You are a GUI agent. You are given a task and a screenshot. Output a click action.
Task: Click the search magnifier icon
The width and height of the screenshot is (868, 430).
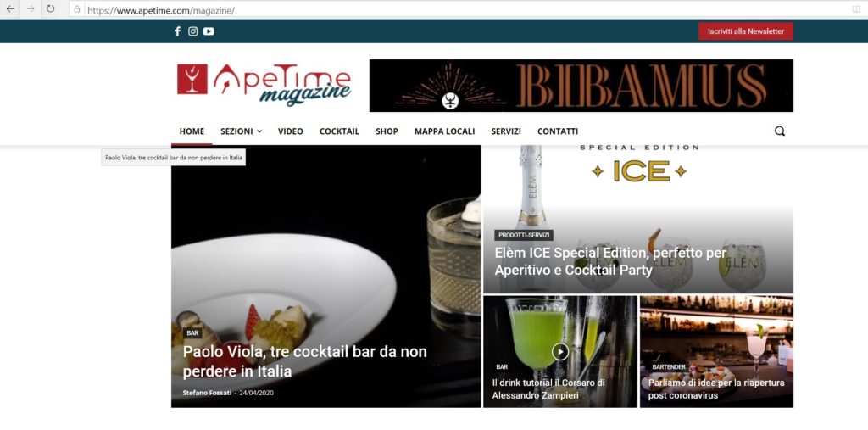pyautogui.click(x=780, y=131)
